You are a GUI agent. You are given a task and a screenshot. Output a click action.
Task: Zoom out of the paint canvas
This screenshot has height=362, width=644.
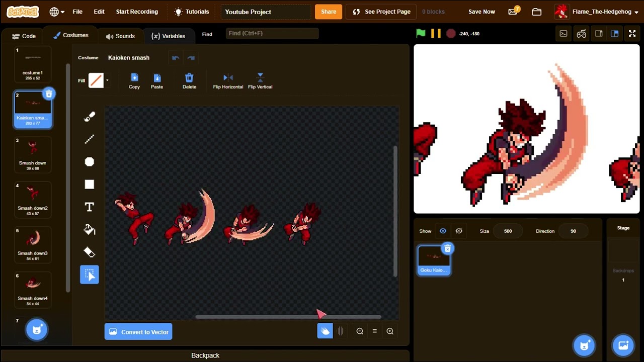point(360,331)
